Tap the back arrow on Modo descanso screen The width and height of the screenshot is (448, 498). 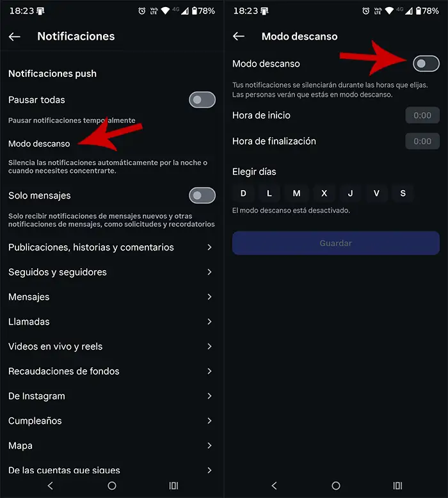(x=239, y=36)
